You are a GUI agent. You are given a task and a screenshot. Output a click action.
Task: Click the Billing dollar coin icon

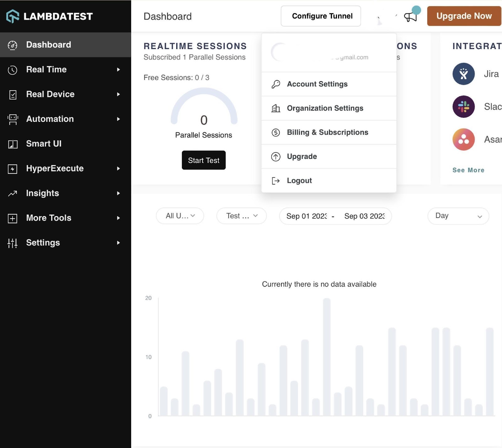pos(276,132)
